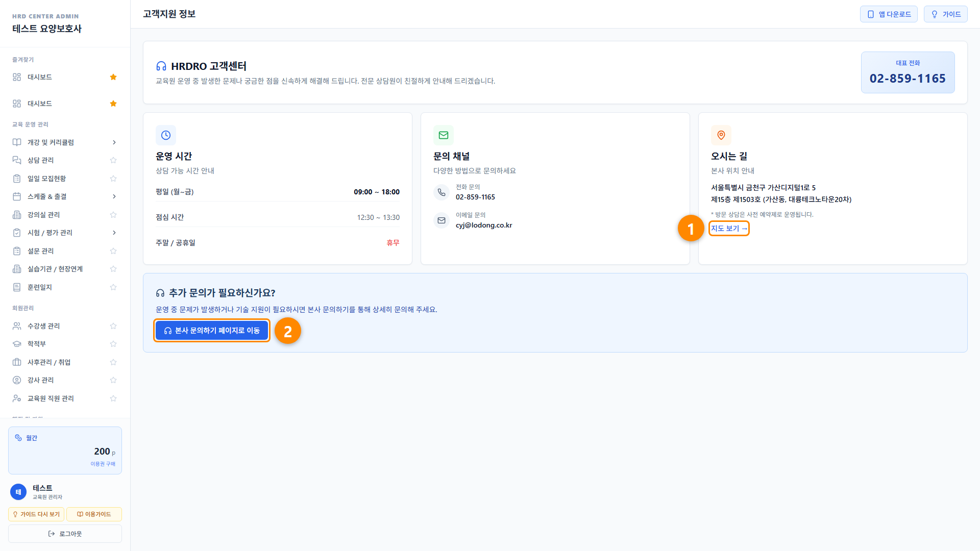
Task: Click the 가이드 button in header
Action: pos(945,14)
